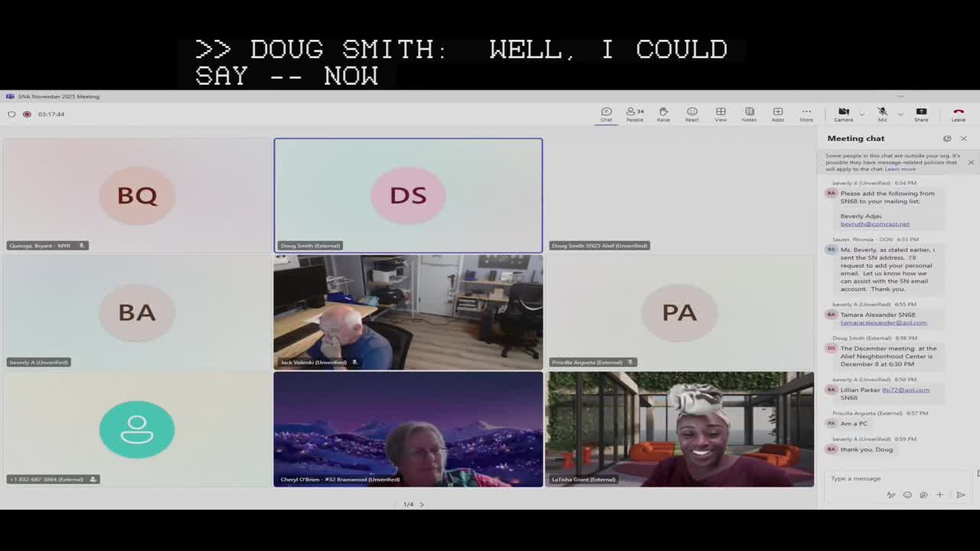Show the People participants list

[635, 114]
